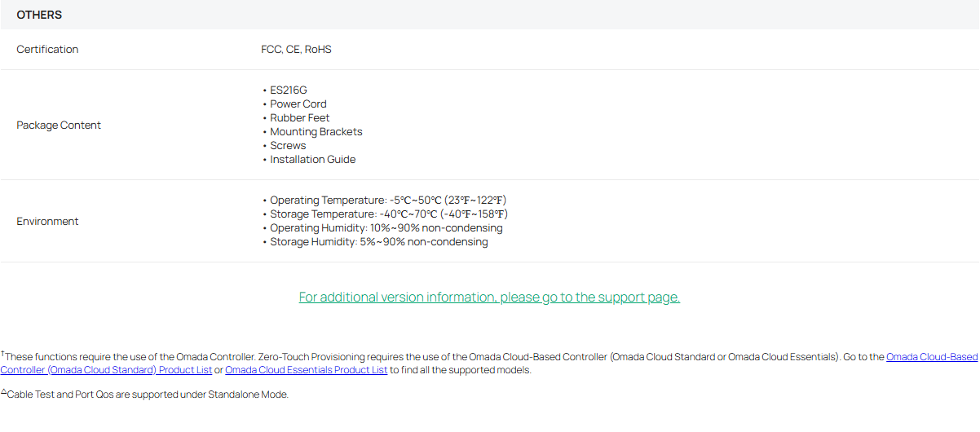This screenshot has width=980, height=432.
Task: Click the Certification row label
Action: click(x=47, y=50)
